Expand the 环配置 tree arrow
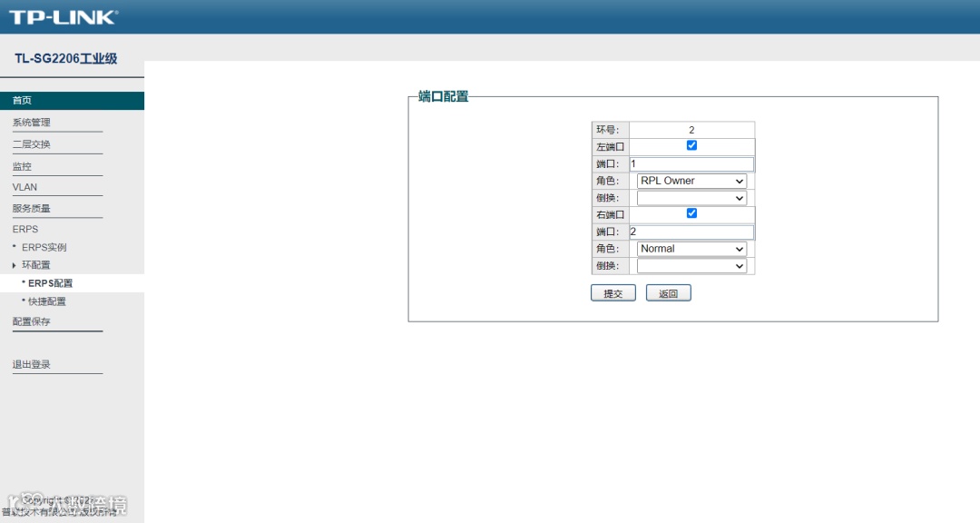 14,265
